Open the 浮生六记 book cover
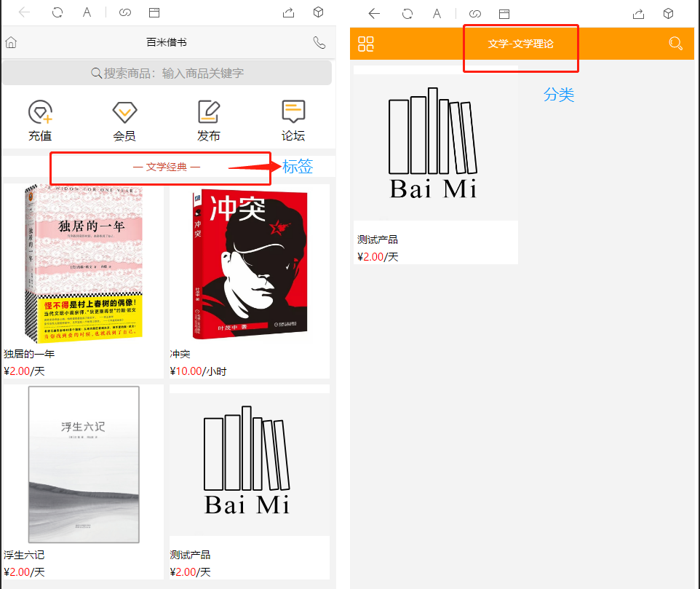 pyautogui.click(x=84, y=465)
